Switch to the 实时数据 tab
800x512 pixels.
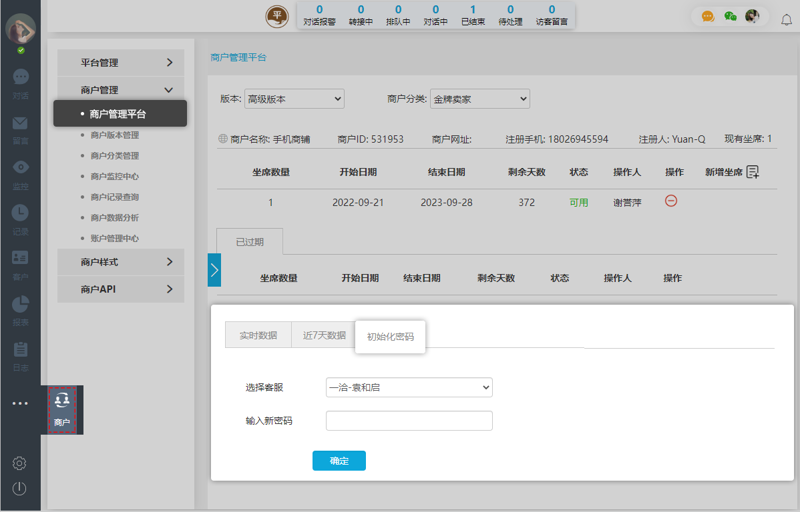(258, 335)
